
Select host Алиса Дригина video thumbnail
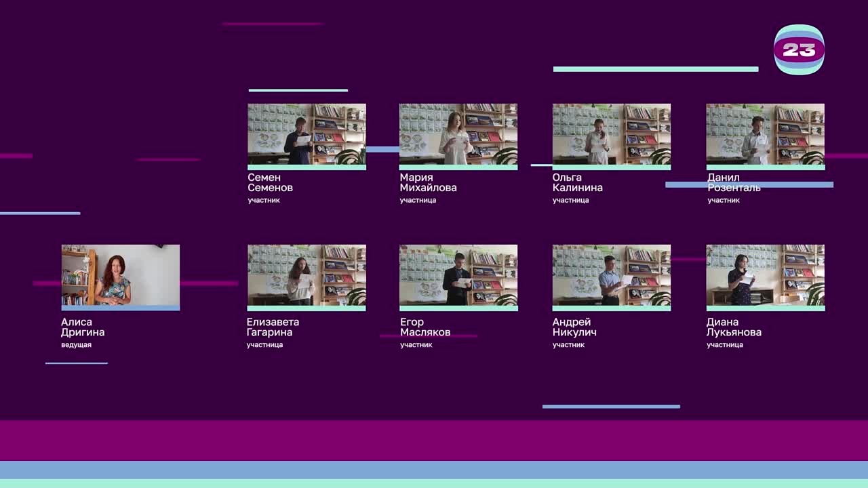[x=121, y=275]
